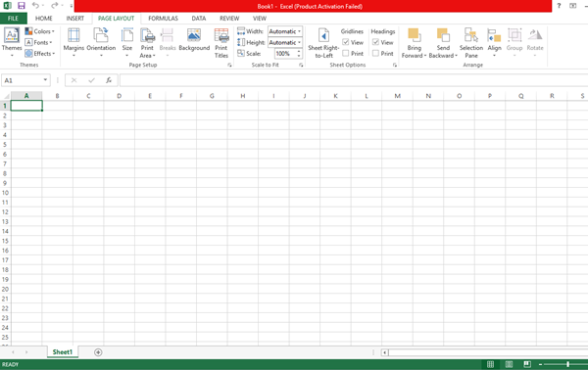Open Excel Help question mark
The image size is (588, 370).
pos(559,6)
